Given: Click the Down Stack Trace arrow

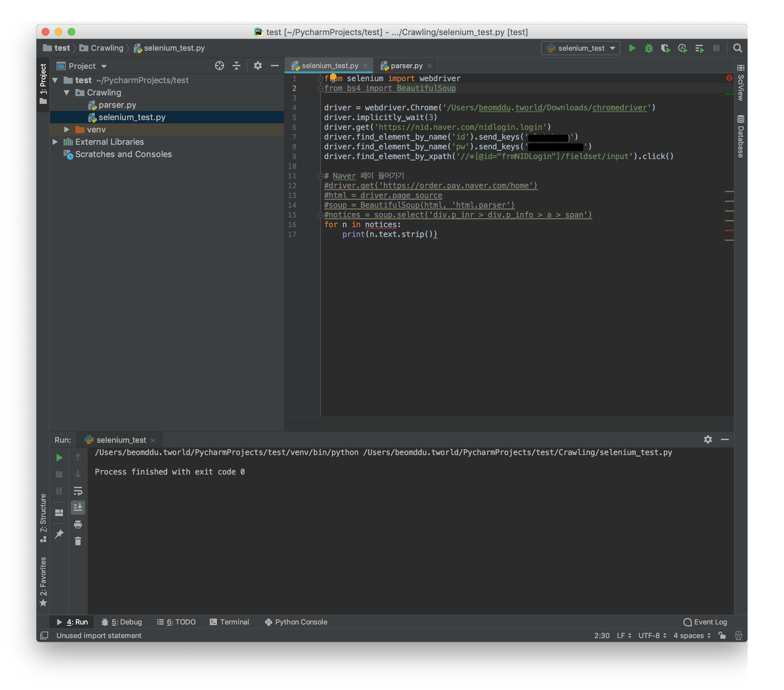Looking at the screenshot, I should (x=78, y=474).
